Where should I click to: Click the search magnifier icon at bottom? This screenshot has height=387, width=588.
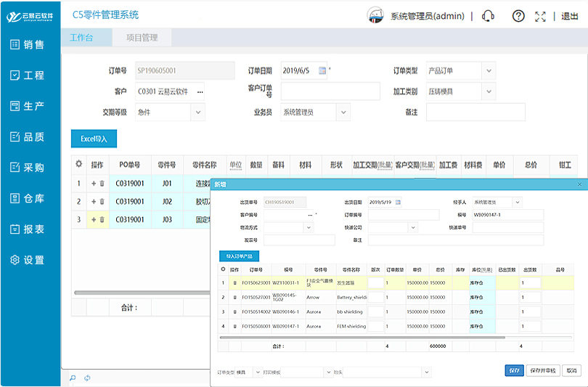point(73,378)
